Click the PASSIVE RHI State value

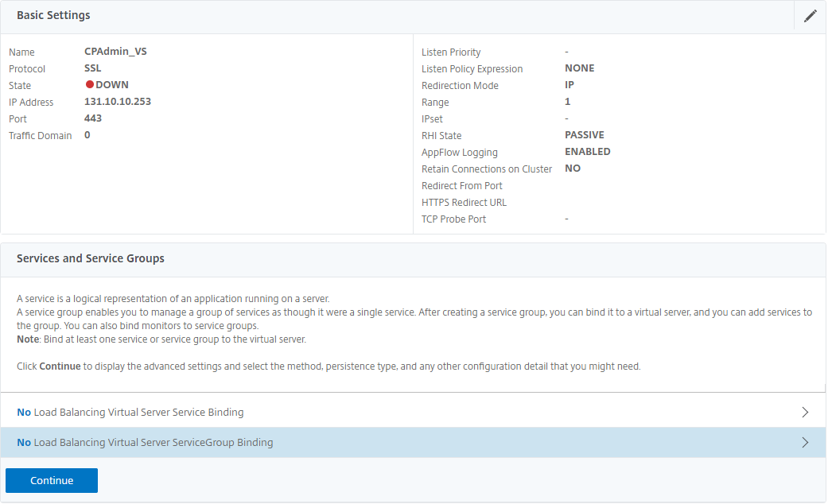click(584, 135)
